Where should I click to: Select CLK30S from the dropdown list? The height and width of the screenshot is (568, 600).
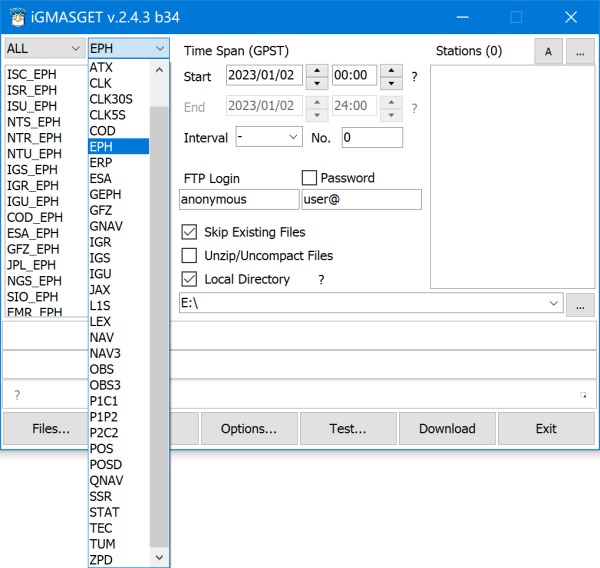pos(111,99)
